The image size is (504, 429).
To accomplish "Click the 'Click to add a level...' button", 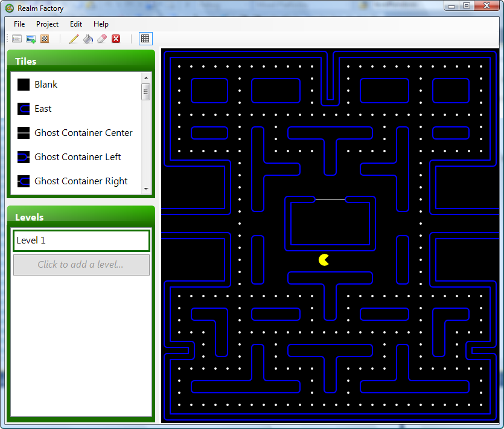I will tap(81, 265).
